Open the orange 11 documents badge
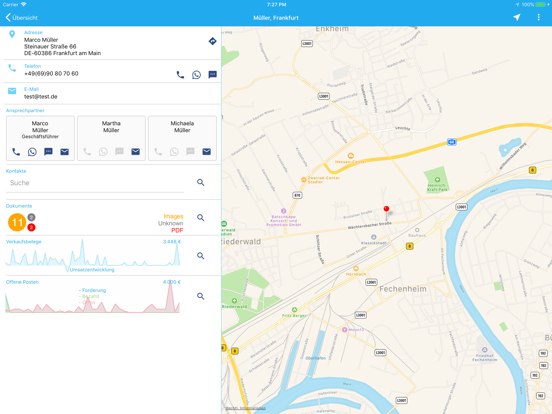The height and width of the screenshot is (414, 552). [17, 222]
